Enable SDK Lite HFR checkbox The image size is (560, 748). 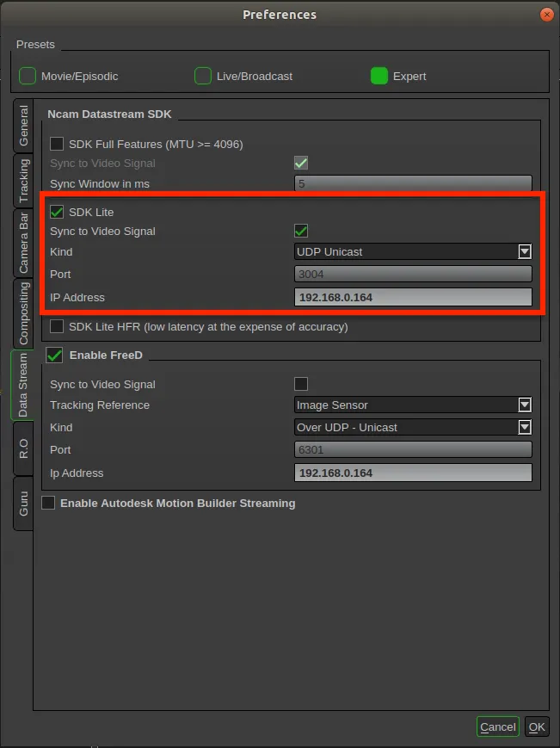click(x=57, y=326)
